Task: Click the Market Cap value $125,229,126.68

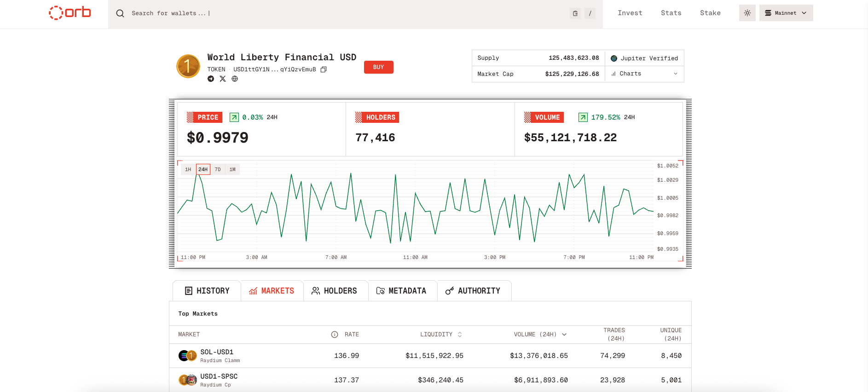Action: point(572,74)
